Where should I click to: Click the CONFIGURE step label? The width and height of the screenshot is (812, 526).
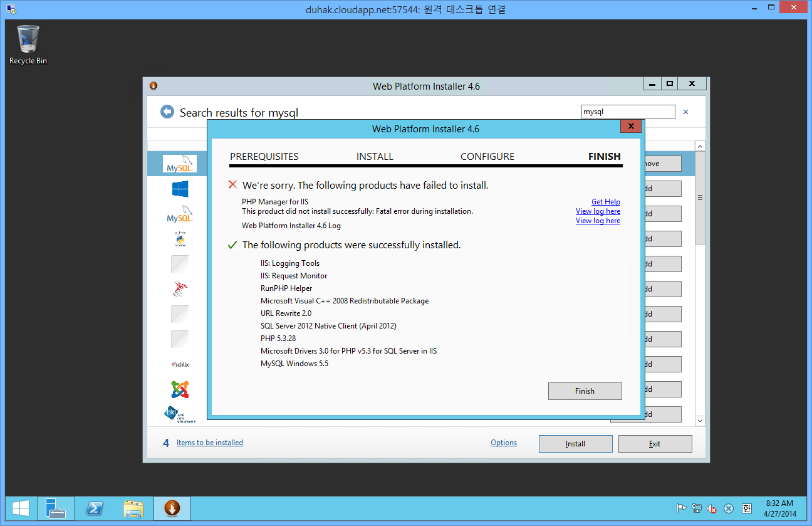487,157
